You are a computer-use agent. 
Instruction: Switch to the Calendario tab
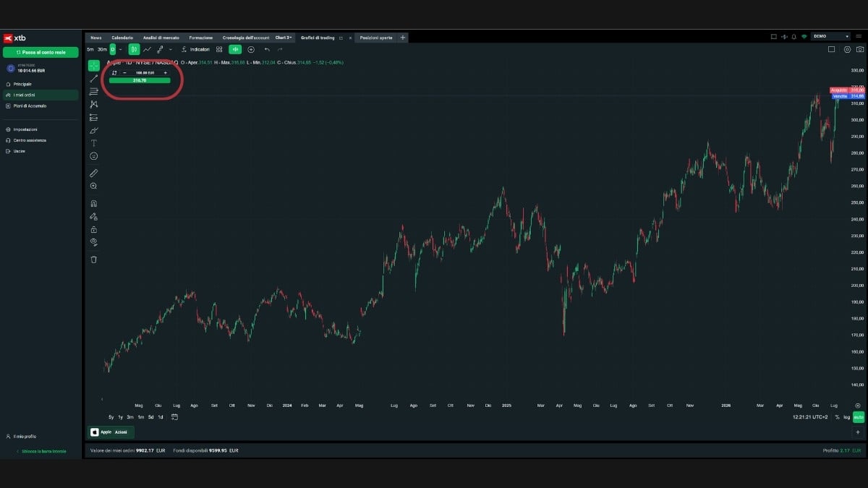pos(122,38)
